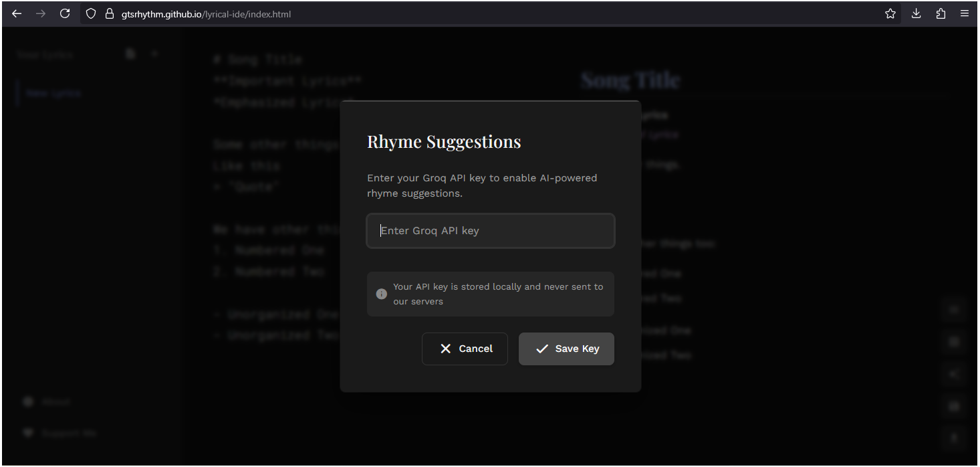The image size is (980, 467).
Task: Click the browser forward arrow
Action: click(41, 13)
